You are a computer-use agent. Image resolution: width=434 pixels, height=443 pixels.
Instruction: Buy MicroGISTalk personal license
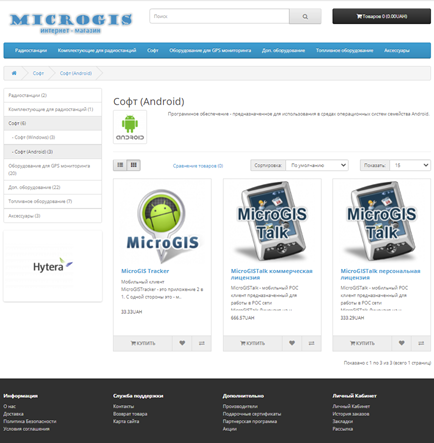pos(362,343)
